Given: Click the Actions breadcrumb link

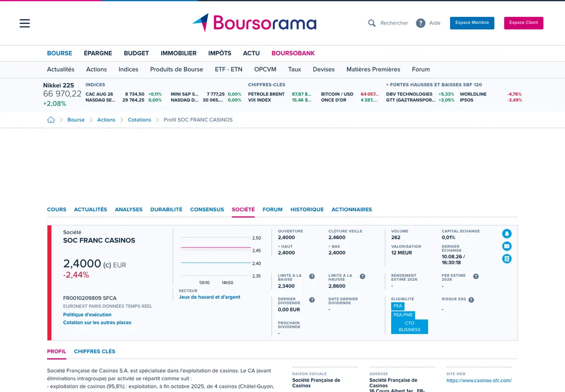Looking at the screenshot, I should click(x=106, y=120).
